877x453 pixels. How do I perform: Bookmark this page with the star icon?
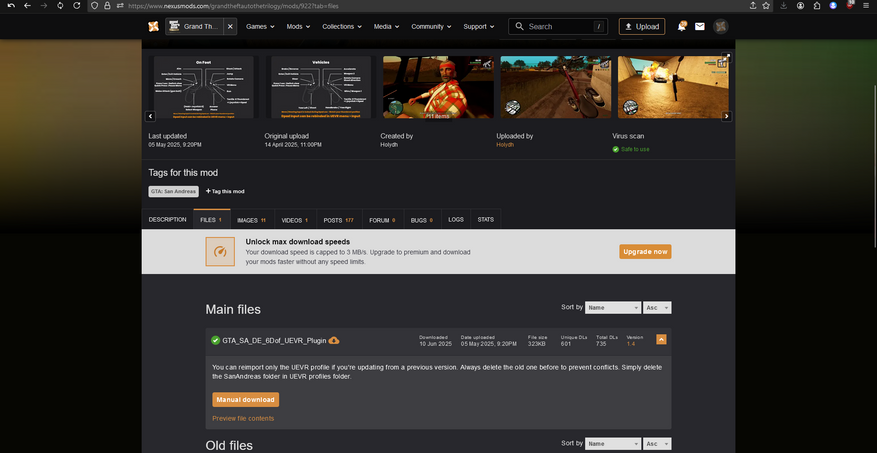(766, 6)
